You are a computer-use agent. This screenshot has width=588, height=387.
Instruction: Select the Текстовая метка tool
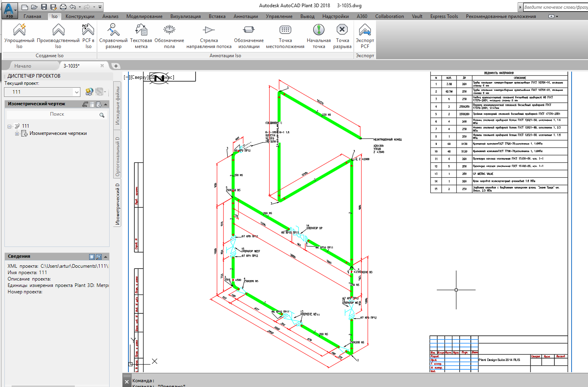[141, 36]
